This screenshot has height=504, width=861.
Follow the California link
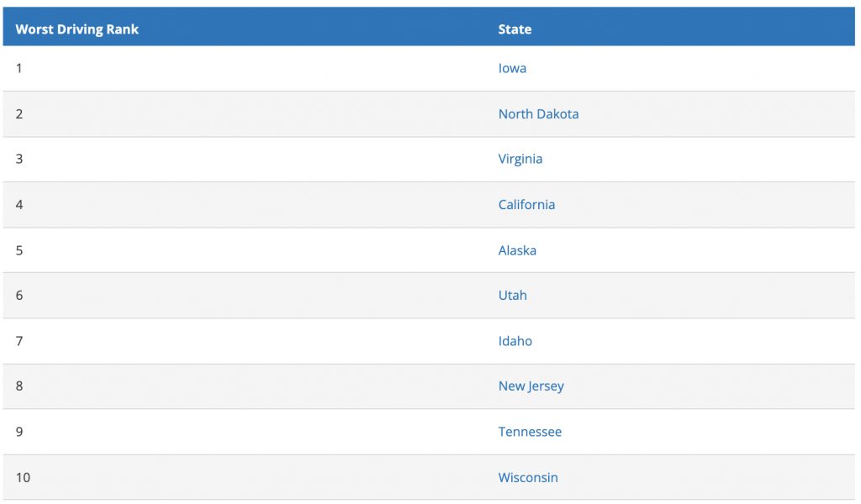(x=526, y=205)
